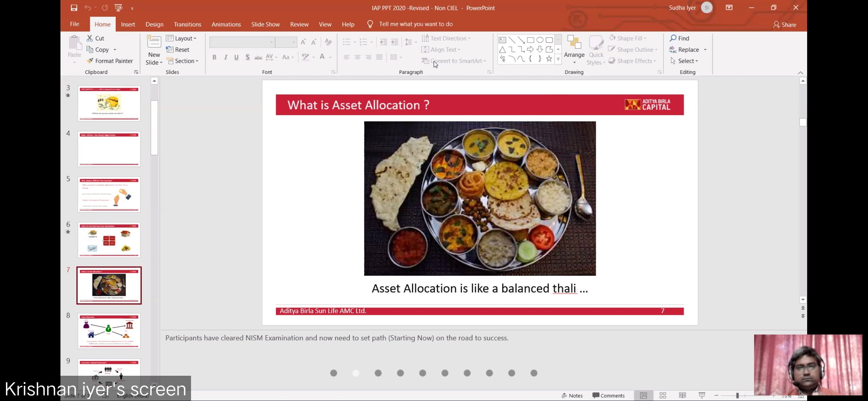Open the font name combo box
This screenshot has height=401, width=868.
point(242,42)
